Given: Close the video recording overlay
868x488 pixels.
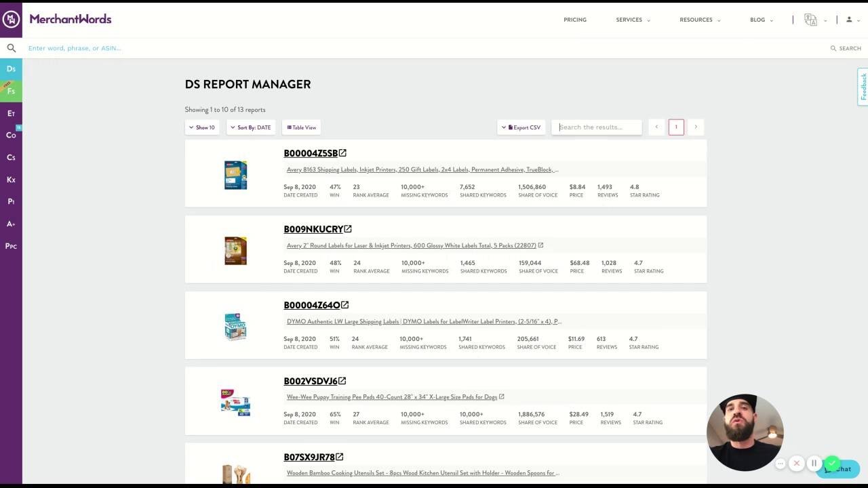Looking at the screenshot, I should point(797,463).
